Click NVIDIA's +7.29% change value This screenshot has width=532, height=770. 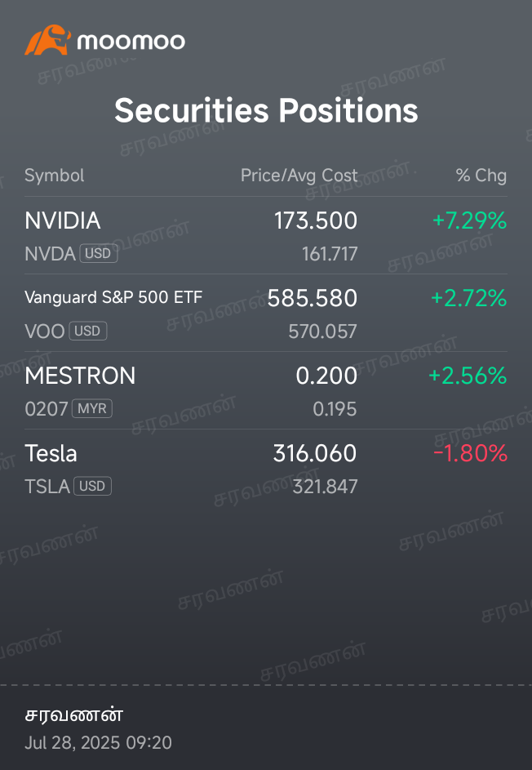click(x=469, y=220)
